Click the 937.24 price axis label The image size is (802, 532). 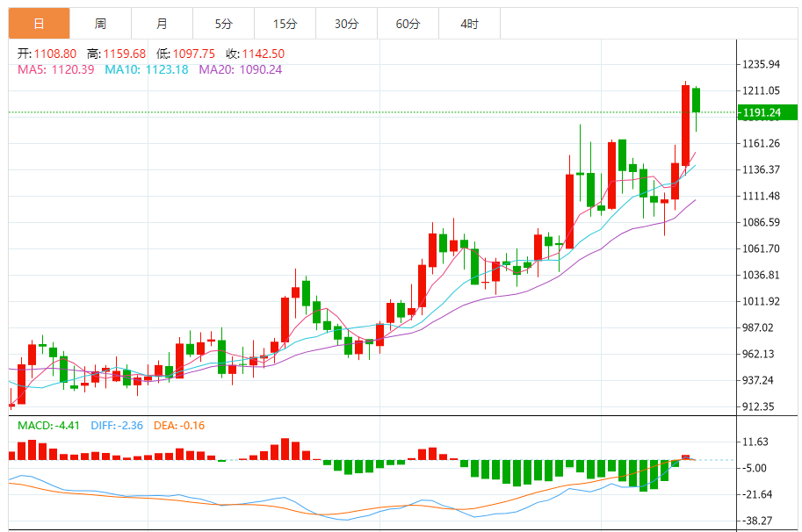758,380
